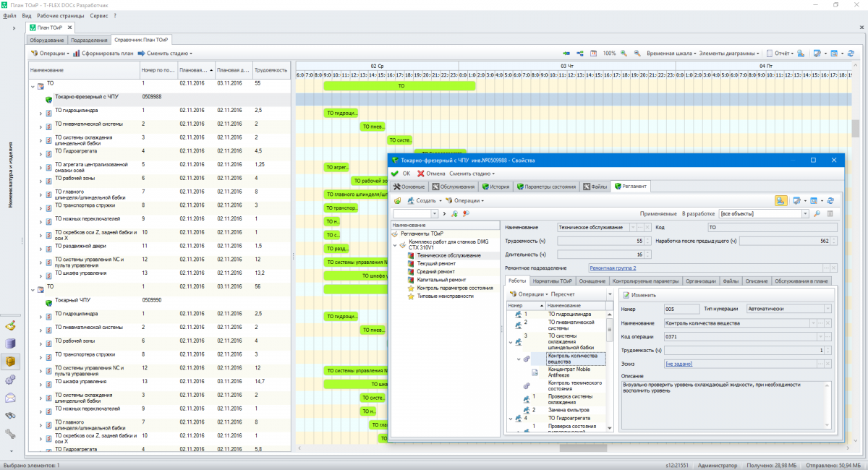Open the envelope mail icon in left sidebar

pos(10,397)
